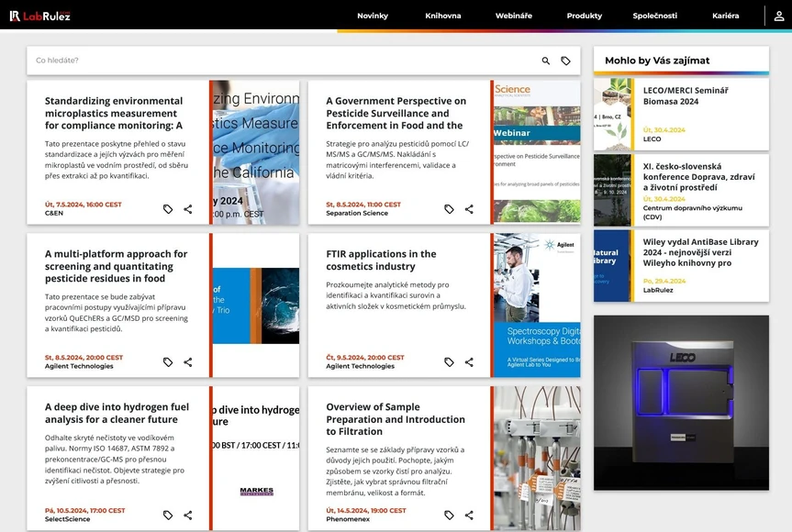The height and width of the screenshot is (532, 792).
Task: Click the LabRulez logo
Action: tap(40, 15)
